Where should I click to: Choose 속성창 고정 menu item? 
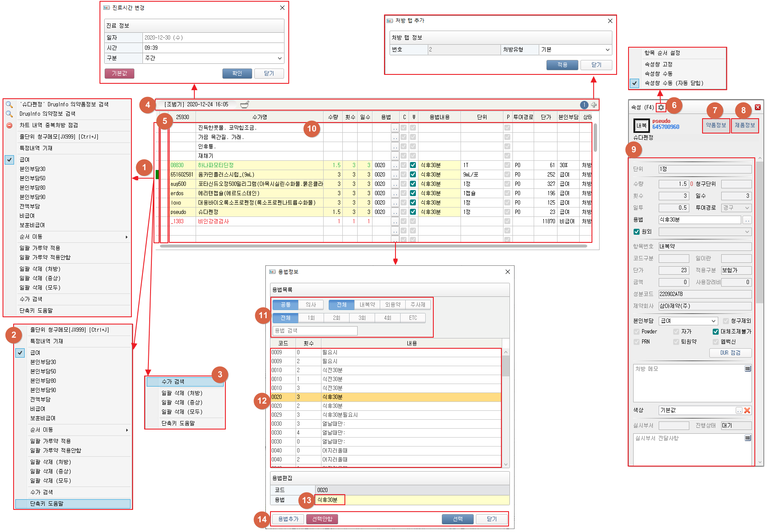(658, 65)
